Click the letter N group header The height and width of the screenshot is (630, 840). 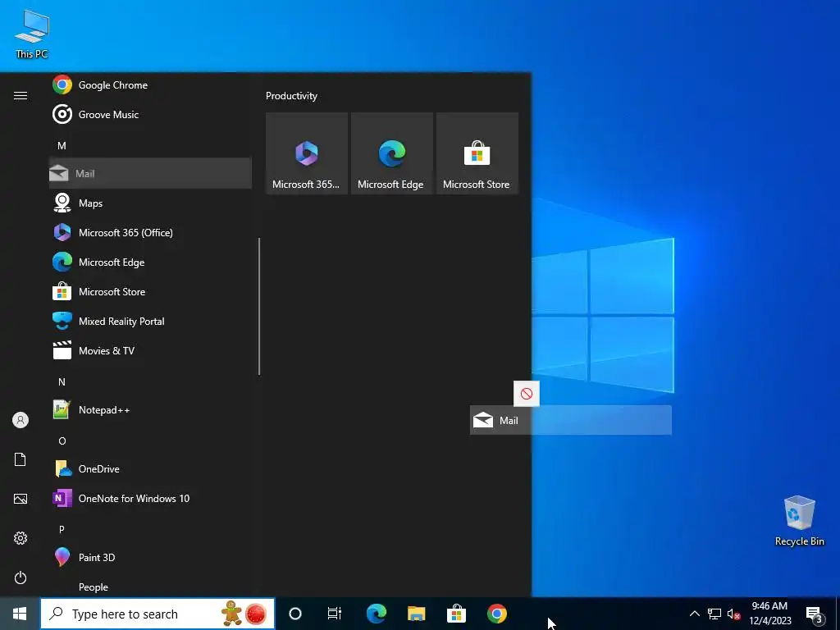pyautogui.click(x=62, y=381)
